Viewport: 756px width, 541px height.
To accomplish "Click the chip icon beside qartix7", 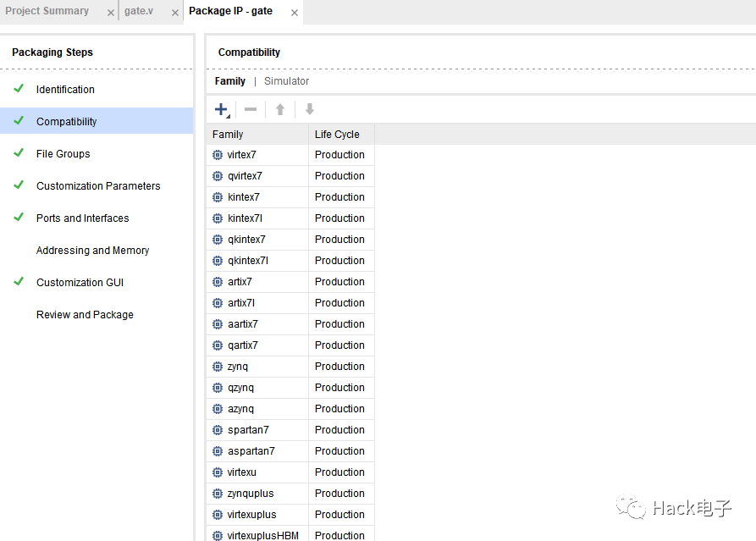I will click(218, 345).
